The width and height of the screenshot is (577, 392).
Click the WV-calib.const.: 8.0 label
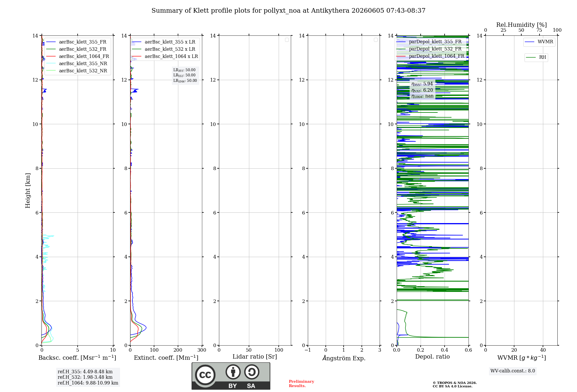[x=513, y=371]
